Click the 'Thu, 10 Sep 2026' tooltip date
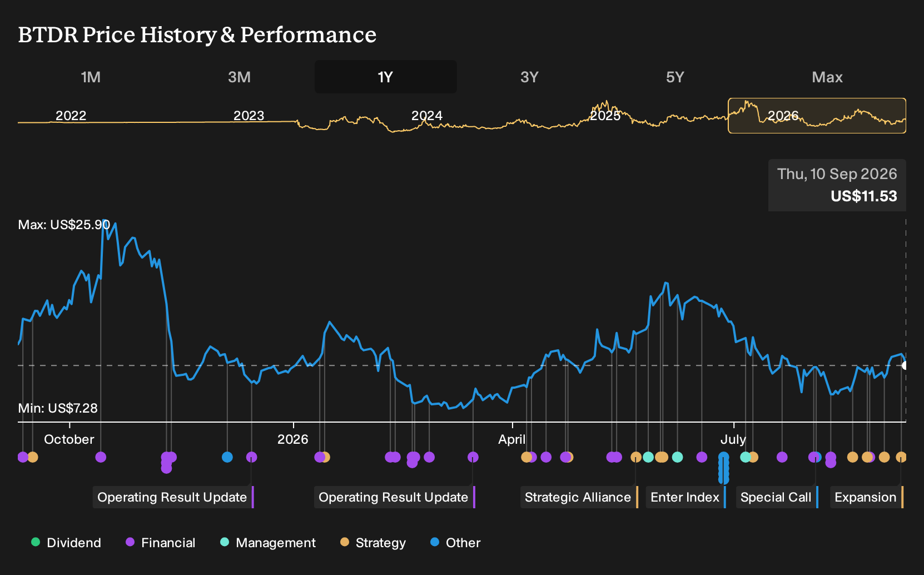This screenshot has width=924, height=575. [x=837, y=174]
